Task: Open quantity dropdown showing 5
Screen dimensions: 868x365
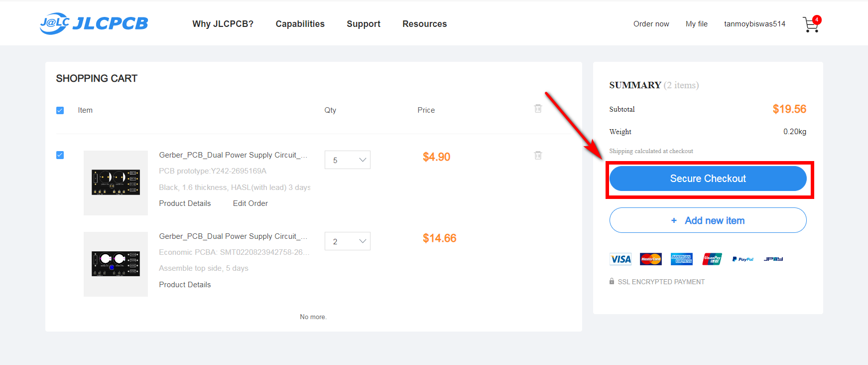Action: pyautogui.click(x=348, y=160)
